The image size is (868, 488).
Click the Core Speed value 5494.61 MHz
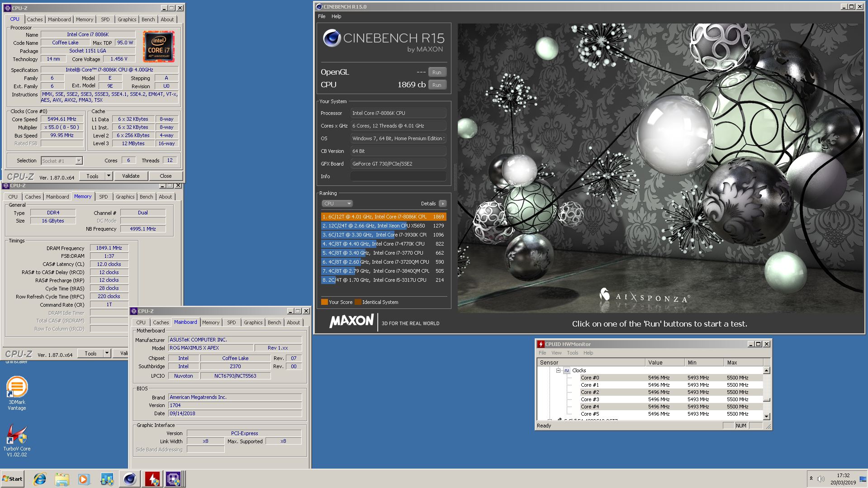point(62,119)
